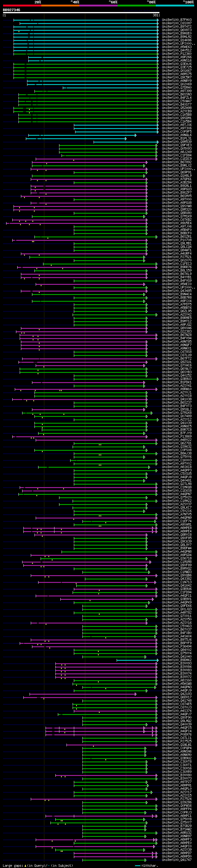Viewport: 197px width, 868px height.
Task: Select label UniRef100_C3UVT8
Action: pos(177,761)
